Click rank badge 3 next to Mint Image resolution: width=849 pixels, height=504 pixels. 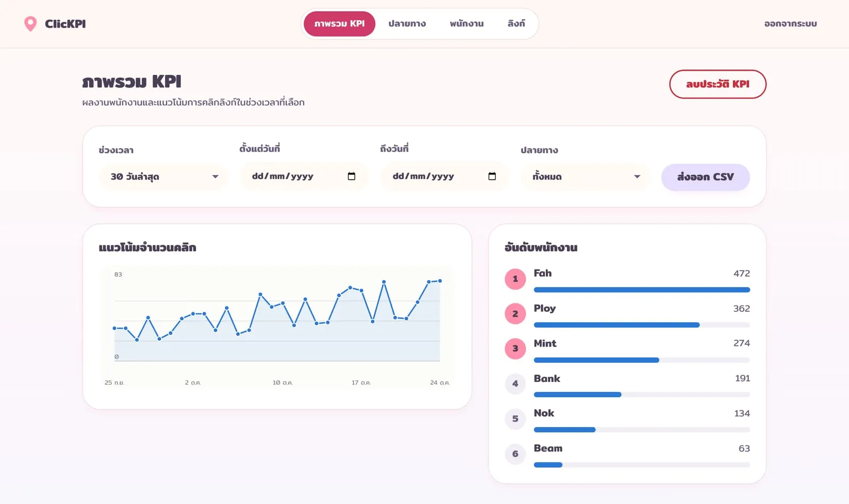(x=515, y=349)
